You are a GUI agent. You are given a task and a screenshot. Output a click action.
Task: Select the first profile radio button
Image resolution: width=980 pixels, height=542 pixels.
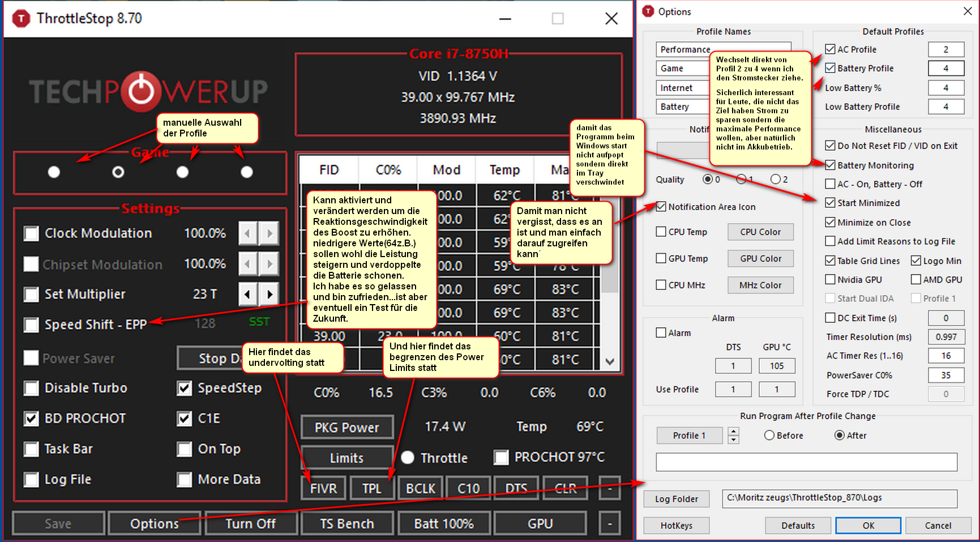(x=54, y=172)
